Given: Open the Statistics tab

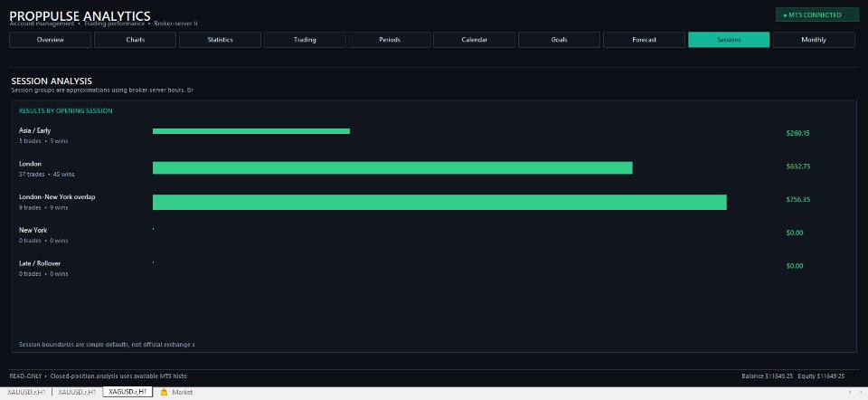Looking at the screenshot, I should click(220, 40).
